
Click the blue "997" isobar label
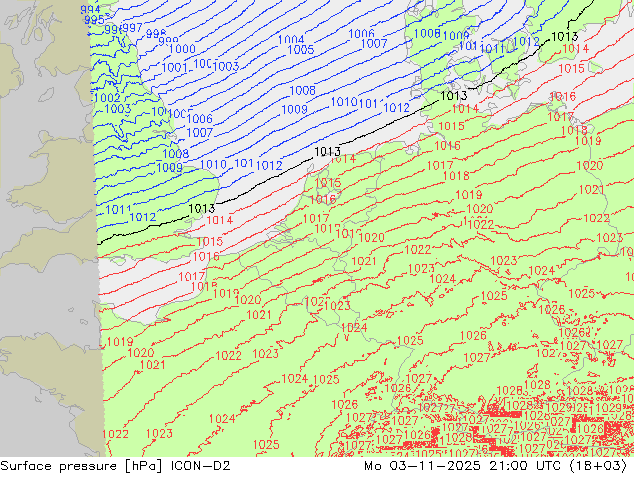(x=132, y=28)
